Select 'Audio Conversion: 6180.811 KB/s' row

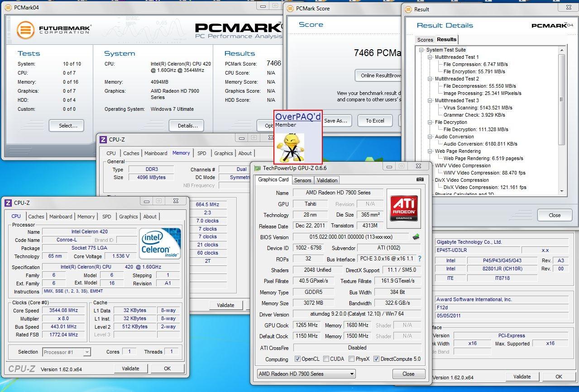pyautogui.click(x=480, y=144)
